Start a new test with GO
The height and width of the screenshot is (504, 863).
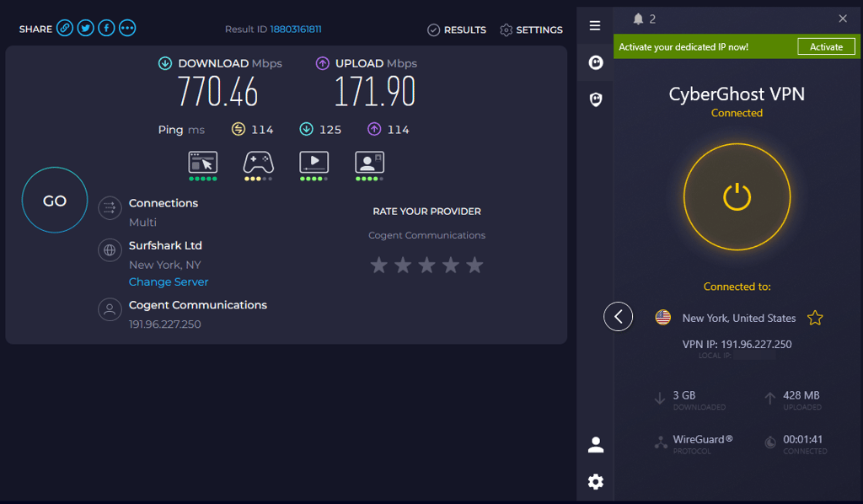55,201
